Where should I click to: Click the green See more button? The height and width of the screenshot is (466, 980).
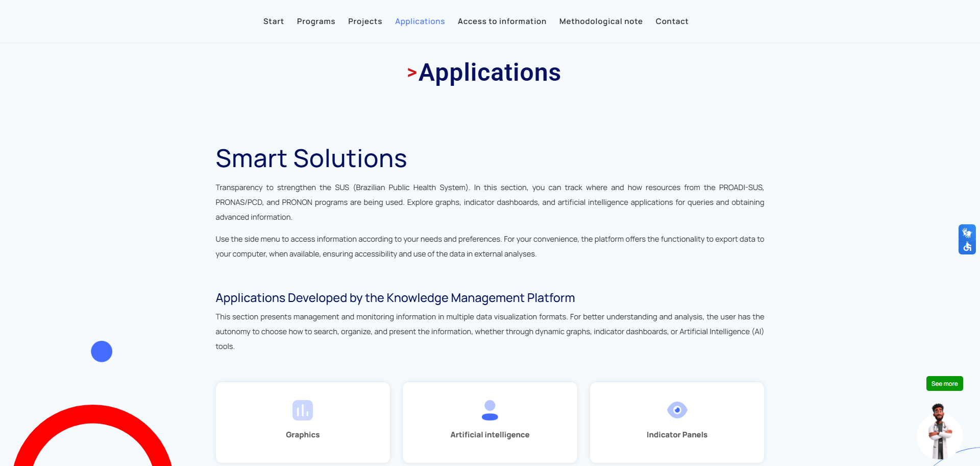pos(944,384)
